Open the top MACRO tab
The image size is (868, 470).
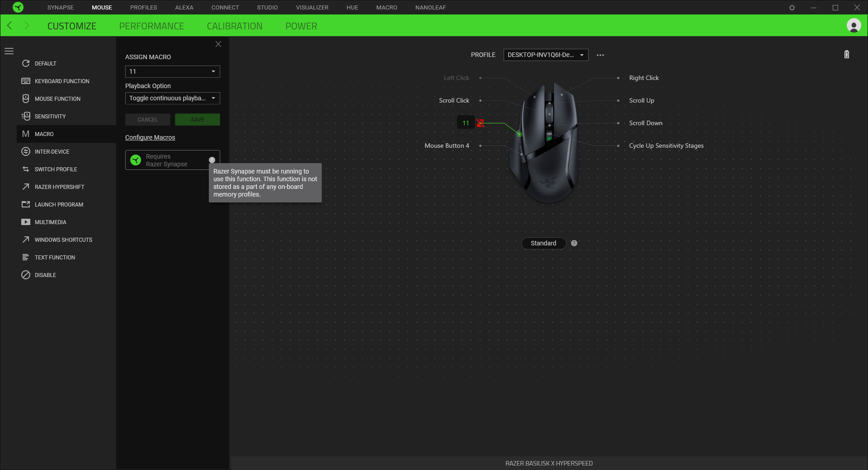(387, 8)
